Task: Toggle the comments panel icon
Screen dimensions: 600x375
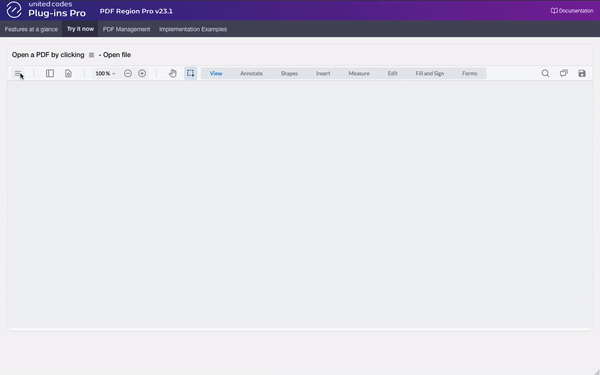Action: 564,73
